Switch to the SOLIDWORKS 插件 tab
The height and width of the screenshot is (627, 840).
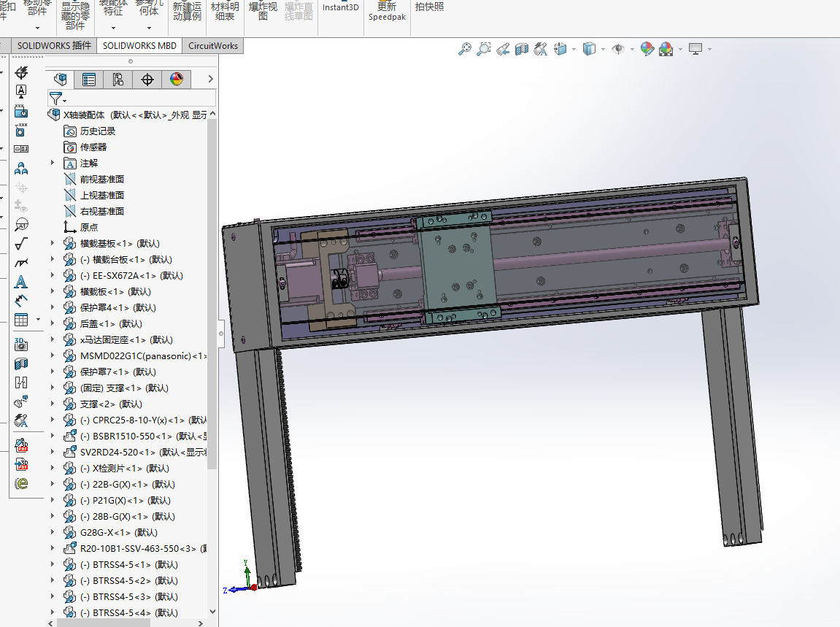click(x=55, y=45)
